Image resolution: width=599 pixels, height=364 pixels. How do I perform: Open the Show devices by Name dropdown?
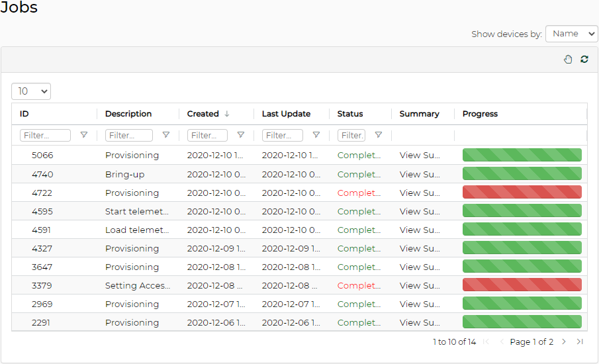[x=571, y=34]
